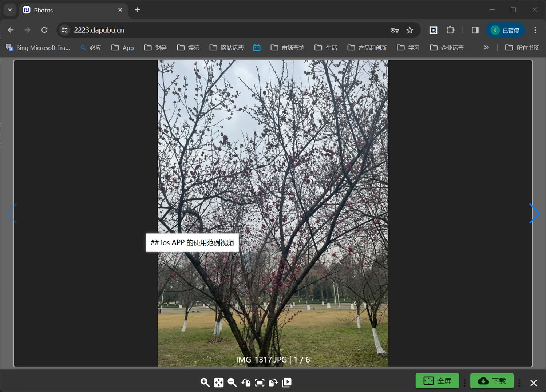546x392 pixels.
Task: Click the zoom out magnifier icon
Action: 232,382
